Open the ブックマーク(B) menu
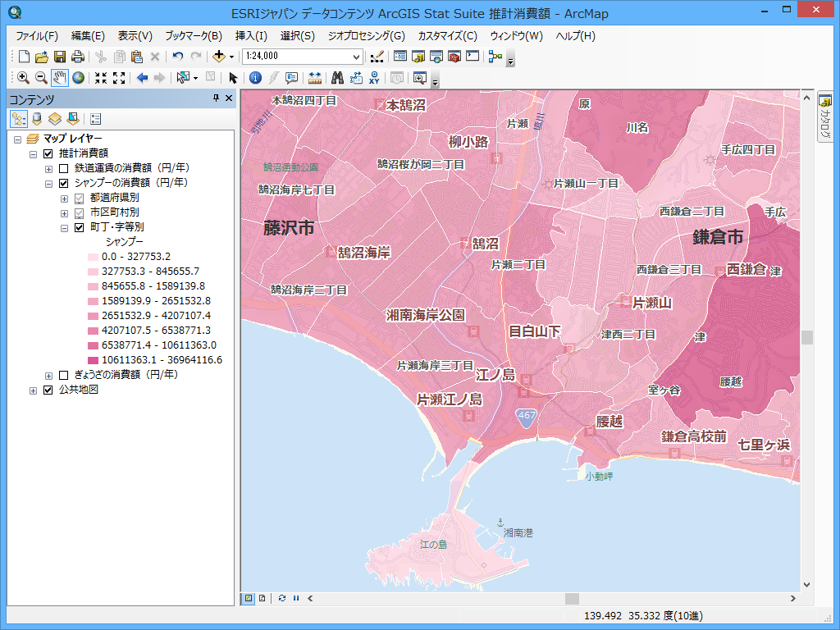840x630 pixels. (x=194, y=36)
